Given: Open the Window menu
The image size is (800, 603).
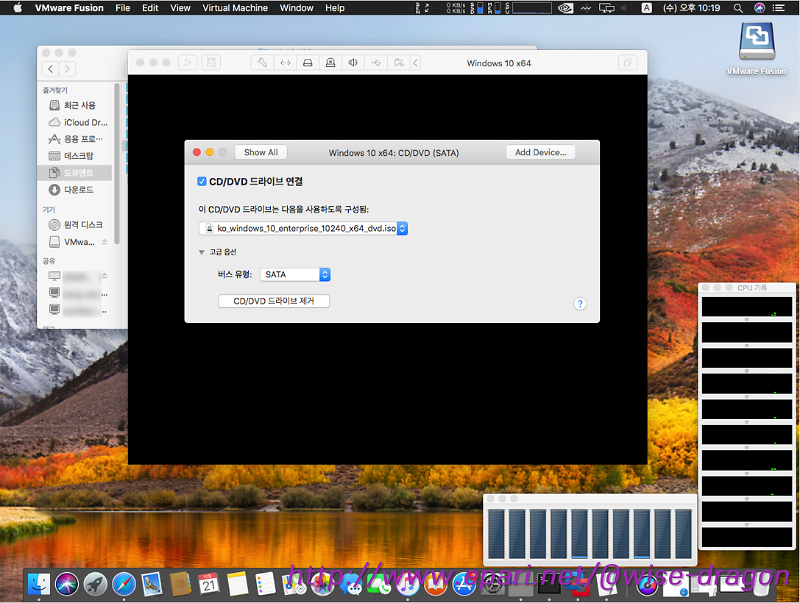Looking at the screenshot, I should 296,8.
